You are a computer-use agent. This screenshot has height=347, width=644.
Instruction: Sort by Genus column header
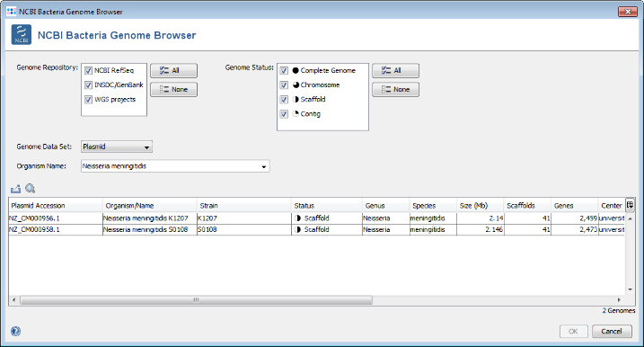click(x=385, y=205)
